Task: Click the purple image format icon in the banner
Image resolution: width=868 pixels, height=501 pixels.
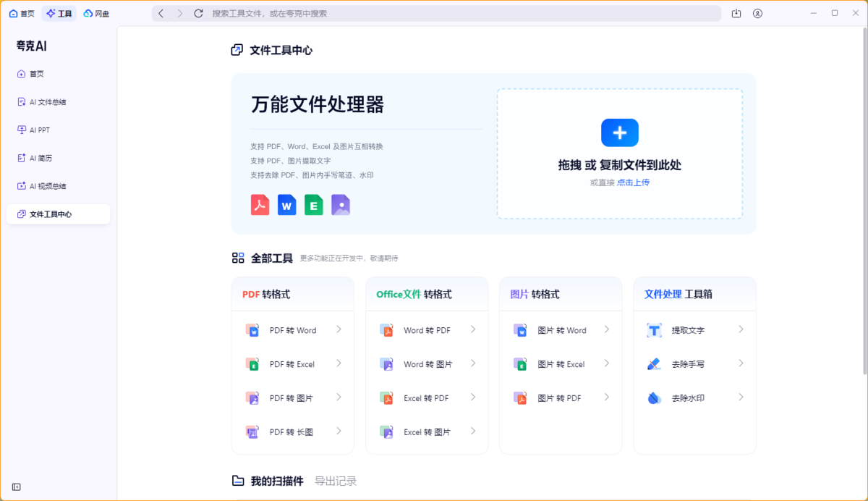Action: coord(341,205)
